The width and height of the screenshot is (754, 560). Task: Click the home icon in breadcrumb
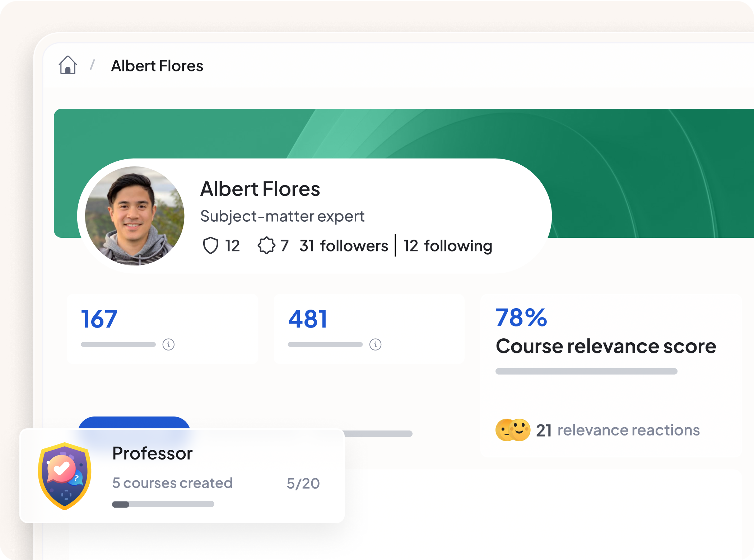(68, 65)
